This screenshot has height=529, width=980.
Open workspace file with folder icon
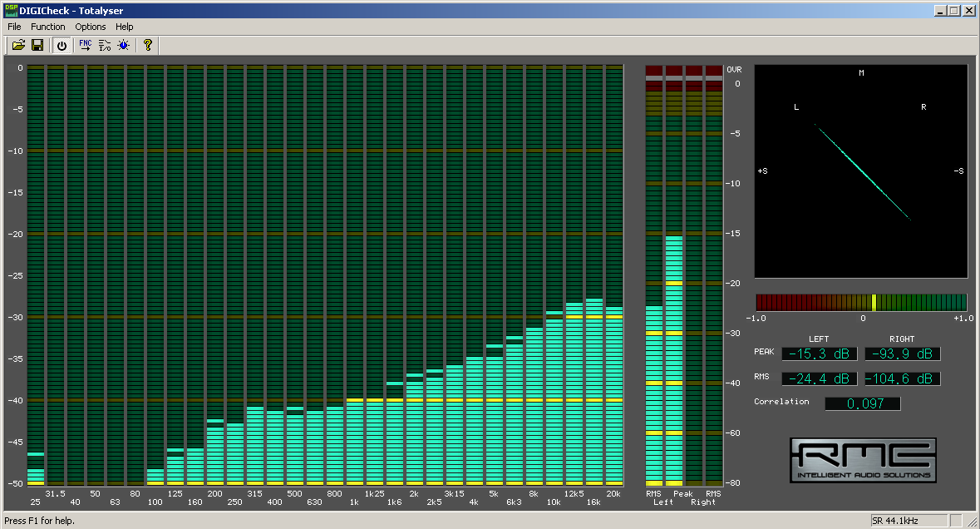(x=18, y=45)
